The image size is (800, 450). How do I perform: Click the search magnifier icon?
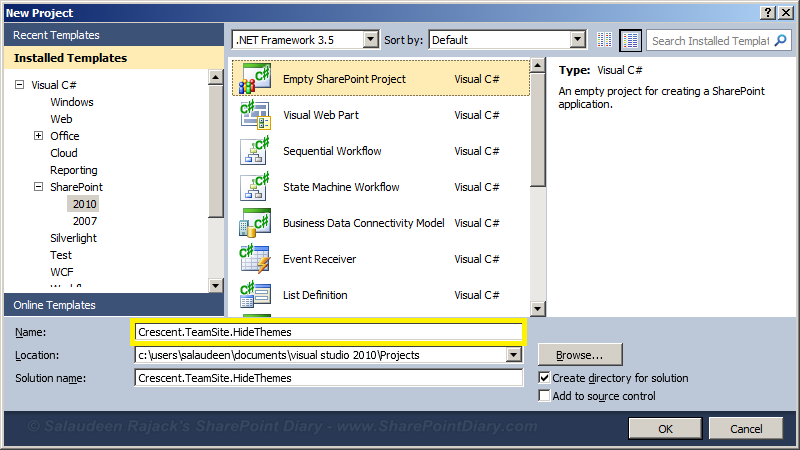click(780, 40)
